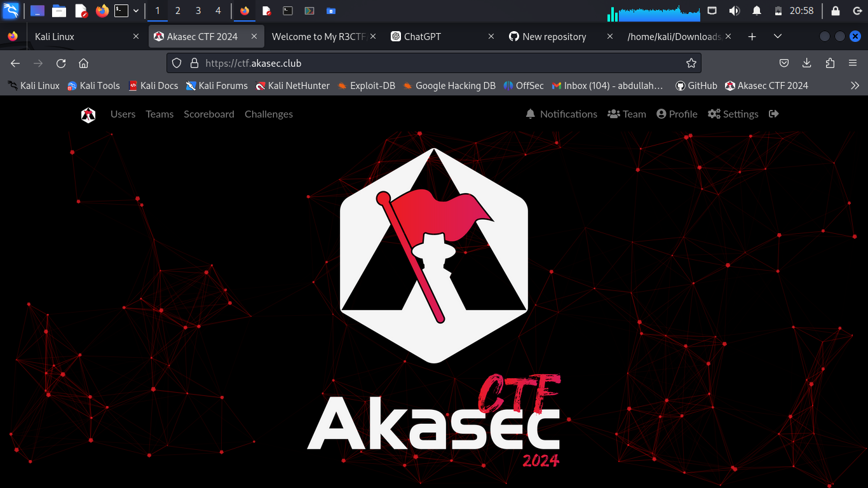Focus the text editor window in the taskbar
Viewport: 868px width, 488px height.
point(267,11)
